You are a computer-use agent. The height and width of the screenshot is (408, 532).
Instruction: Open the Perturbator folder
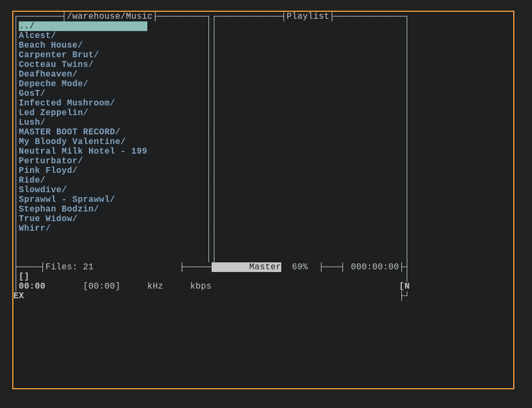(51, 161)
